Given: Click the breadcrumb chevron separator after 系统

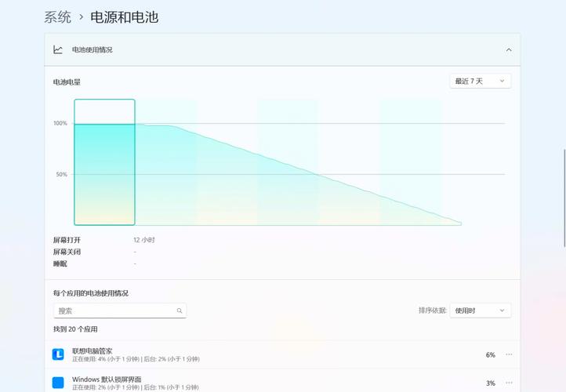Looking at the screenshot, I should (x=81, y=17).
